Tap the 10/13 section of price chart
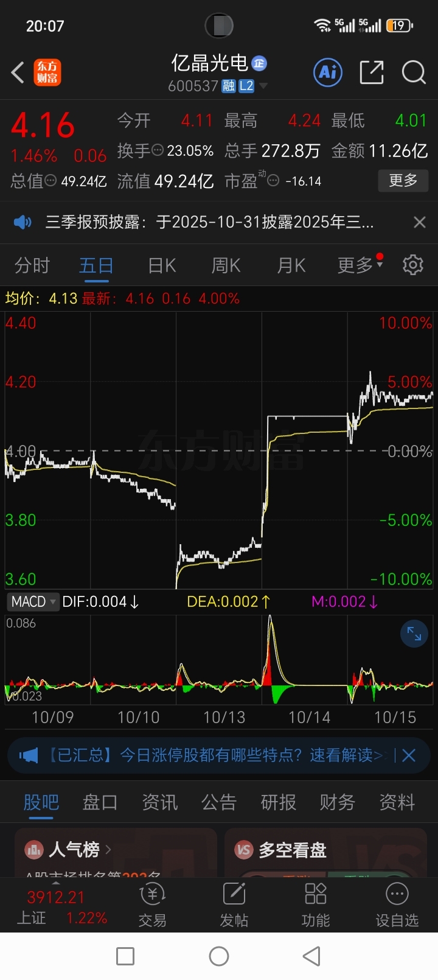The image size is (438, 980). coord(219,450)
